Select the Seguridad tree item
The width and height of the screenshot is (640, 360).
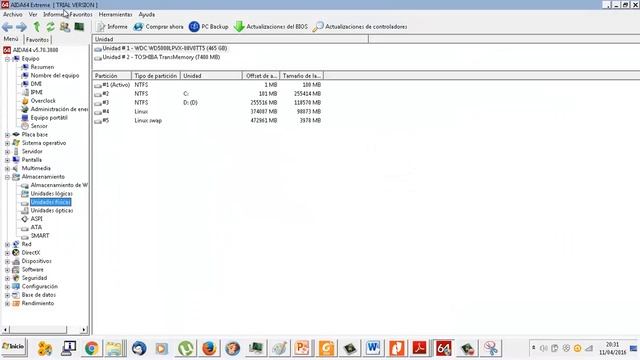(x=34, y=278)
